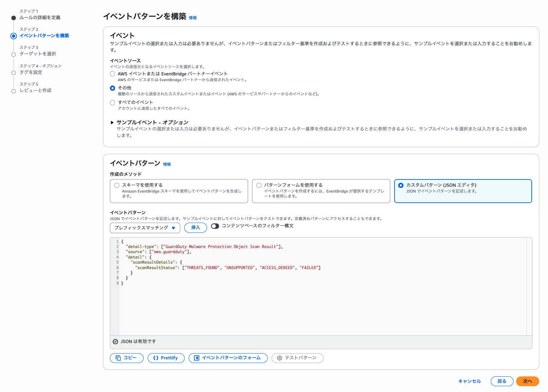The image size is (548, 392).
Task: Choose スキーマを使用する creation method
Action: click(117, 185)
